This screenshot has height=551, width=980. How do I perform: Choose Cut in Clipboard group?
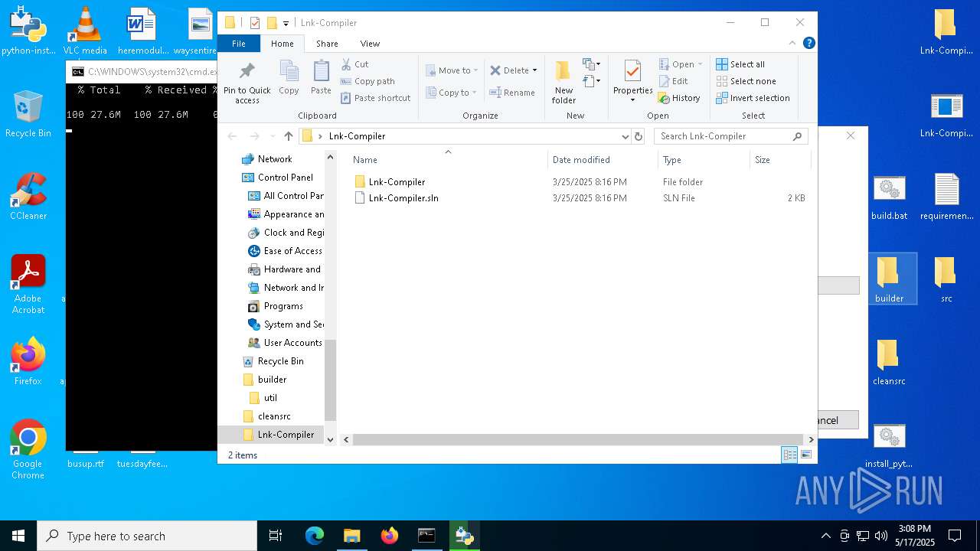click(354, 64)
